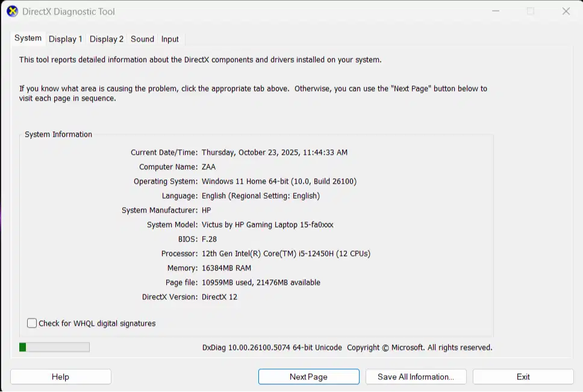Switch to the Display 1 tab
This screenshot has width=583, height=392.
coord(66,39)
